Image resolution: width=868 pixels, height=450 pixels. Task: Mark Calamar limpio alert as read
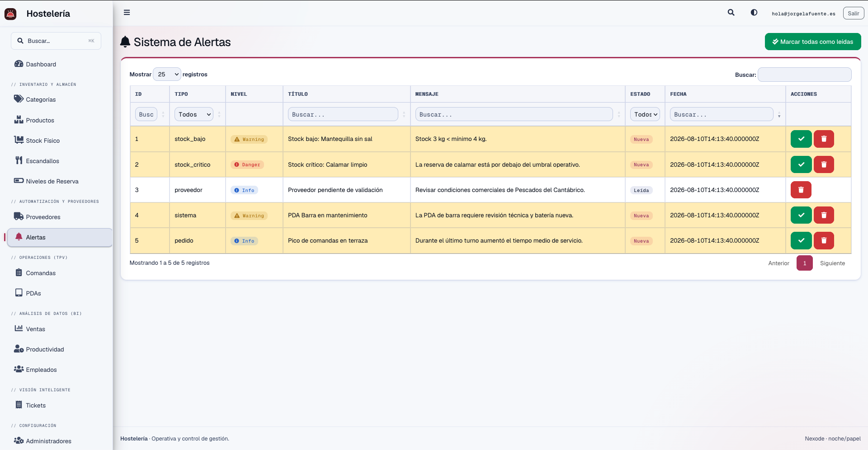(801, 164)
